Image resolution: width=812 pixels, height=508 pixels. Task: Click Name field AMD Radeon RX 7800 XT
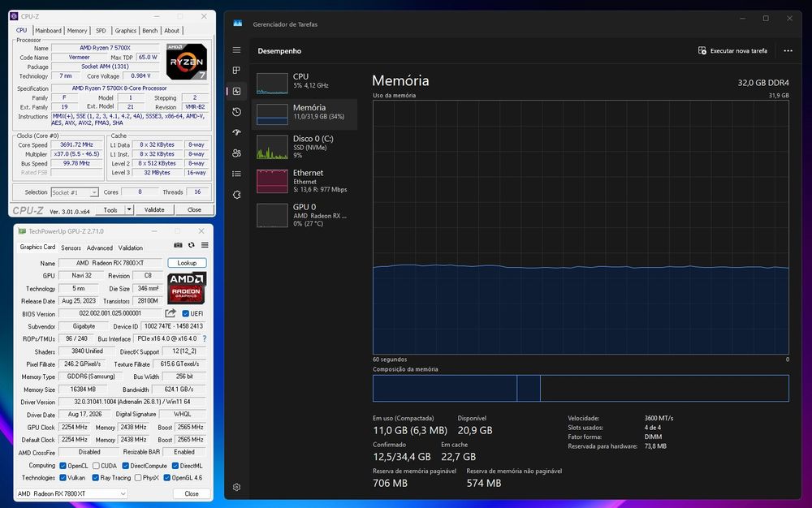tap(110, 263)
